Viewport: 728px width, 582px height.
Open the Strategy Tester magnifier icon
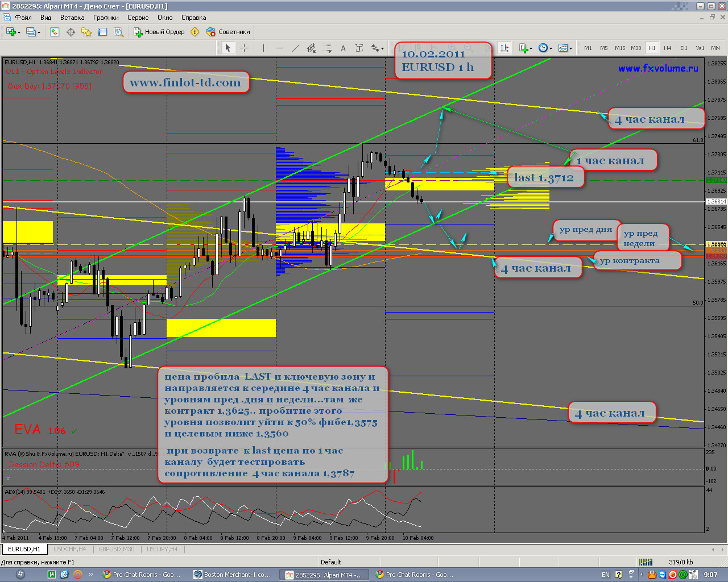[118, 32]
